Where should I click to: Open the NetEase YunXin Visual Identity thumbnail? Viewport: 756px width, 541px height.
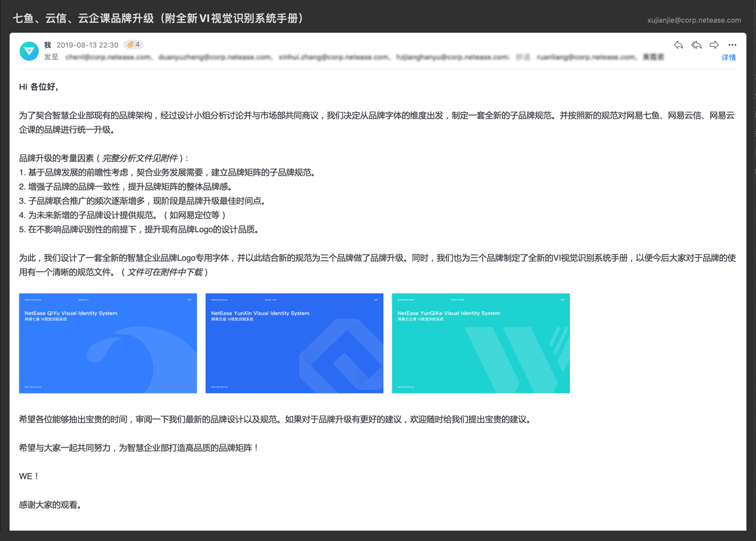294,343
